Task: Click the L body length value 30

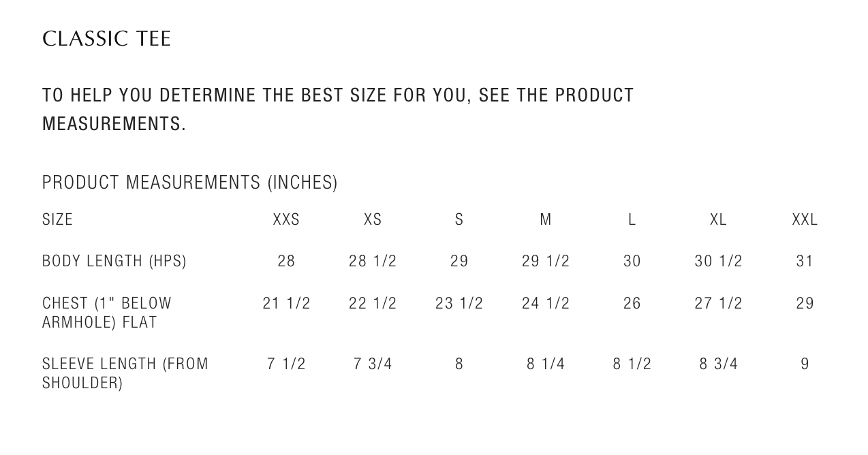Action: pyautogui.click(x=632, y=261)
